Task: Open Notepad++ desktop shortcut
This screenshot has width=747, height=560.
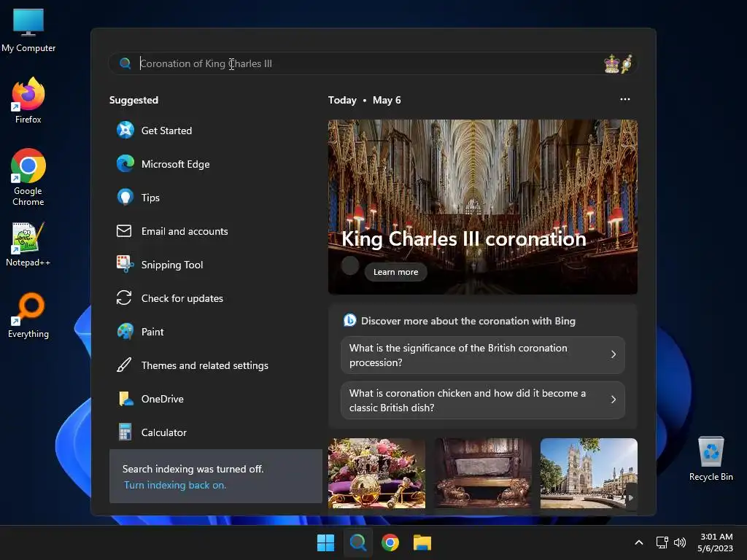Action: 28,244
